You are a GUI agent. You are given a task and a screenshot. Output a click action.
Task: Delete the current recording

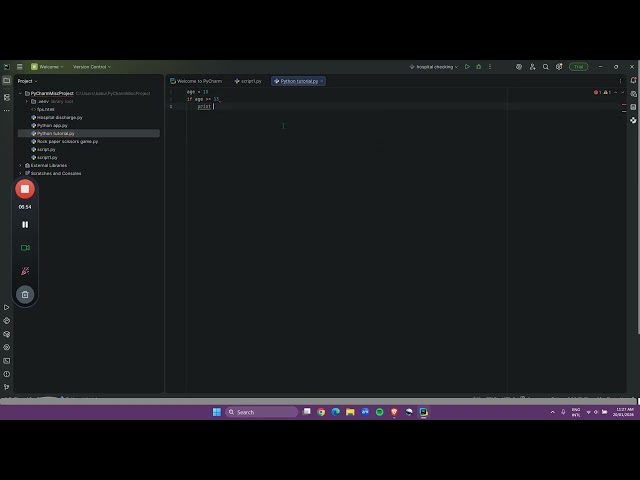point(25,294)
